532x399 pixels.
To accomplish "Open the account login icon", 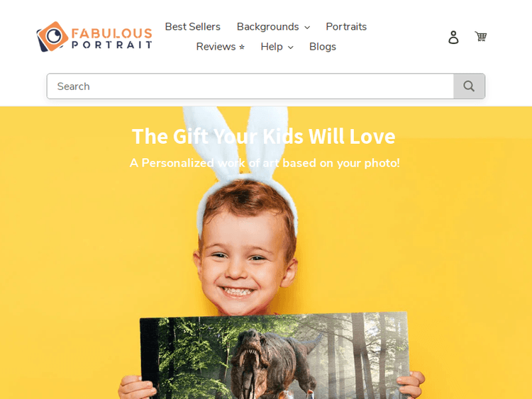I will click(x=453, y=37).
